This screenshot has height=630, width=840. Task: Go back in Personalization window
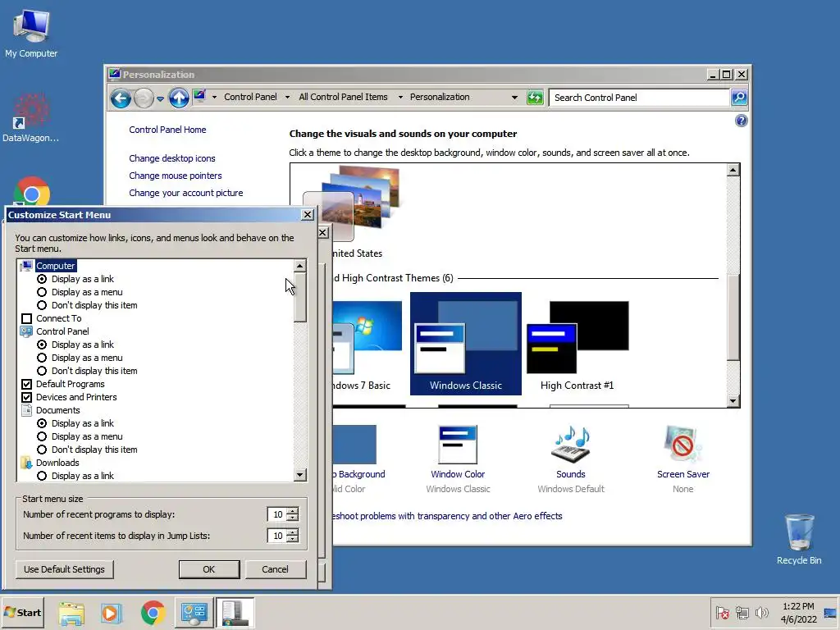(121, 98)
